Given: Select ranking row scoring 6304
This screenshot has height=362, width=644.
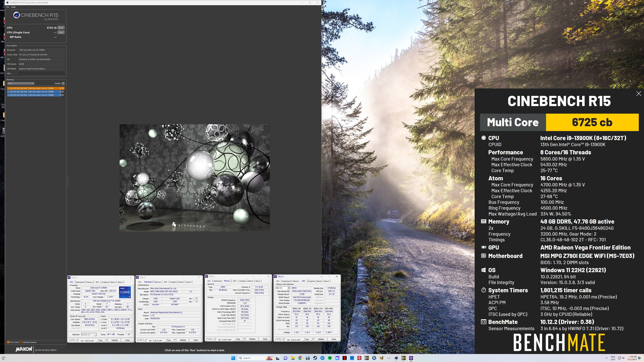Looking at the screenshot, I should [36, 95].
